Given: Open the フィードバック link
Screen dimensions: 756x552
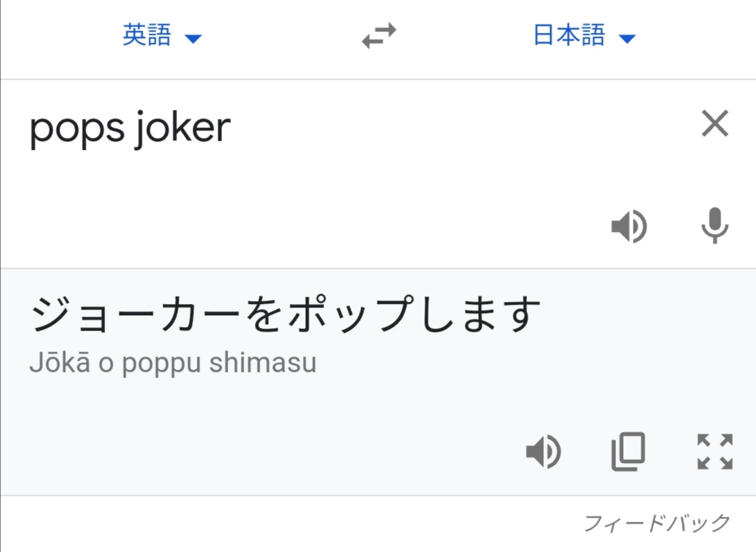Looking at the screenshot, I should [656, 523].
